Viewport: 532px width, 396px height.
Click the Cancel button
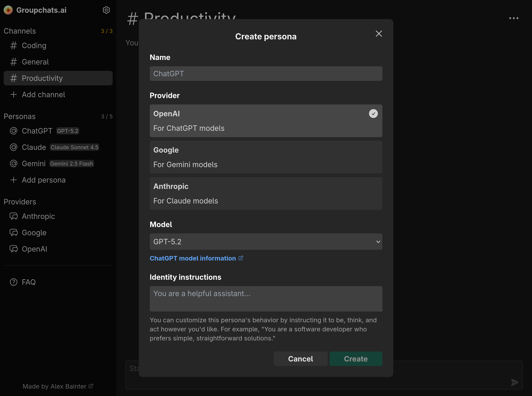(300, 359)
